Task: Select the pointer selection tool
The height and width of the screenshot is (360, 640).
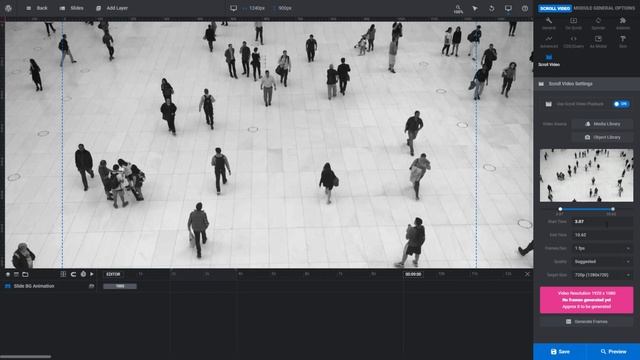Action: click(475, 8)
